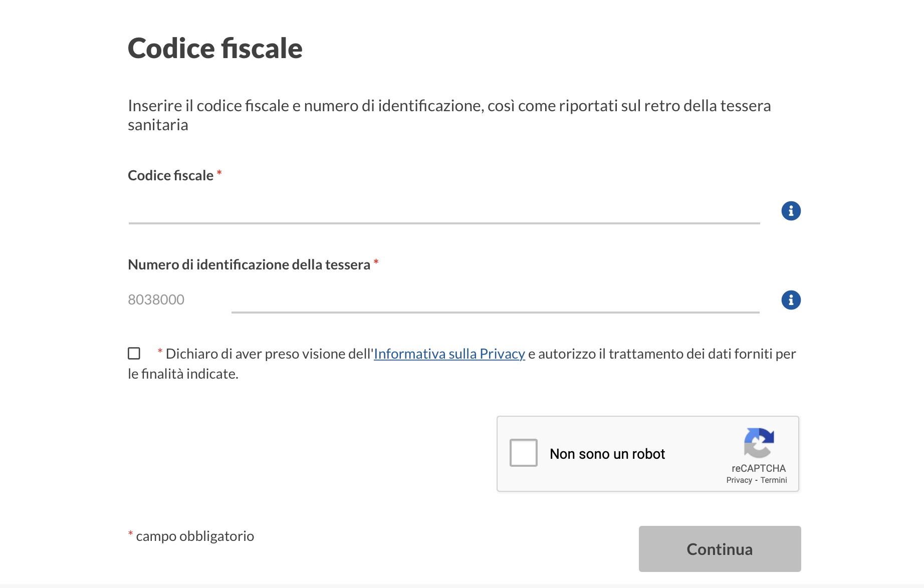Open the reCAPTCHA Privacy page

point(739,480)
